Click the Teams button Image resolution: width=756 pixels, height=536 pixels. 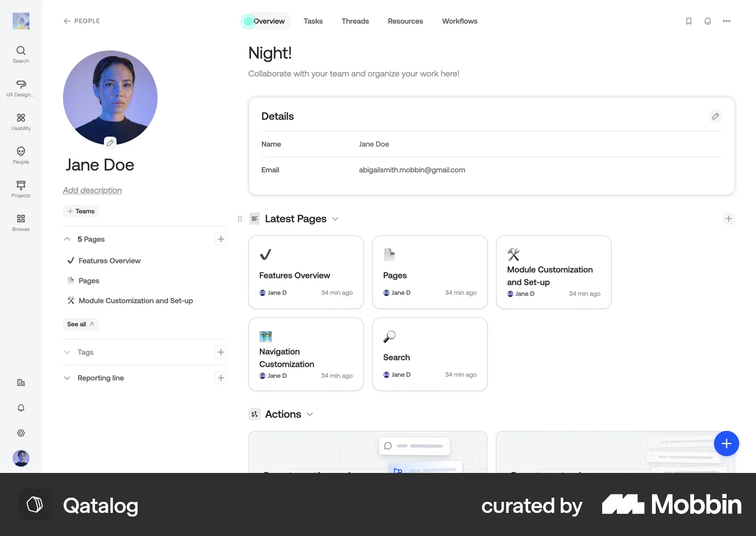point(81,211)
